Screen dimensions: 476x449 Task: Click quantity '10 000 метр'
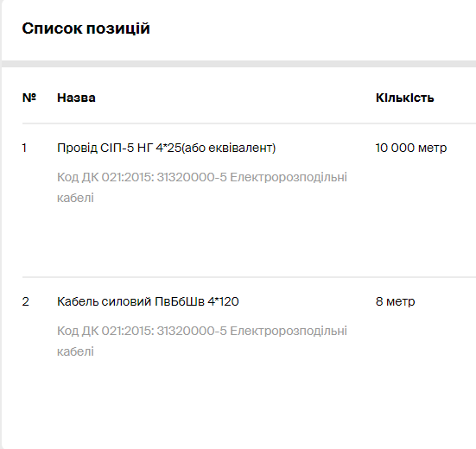coord(411,148)
